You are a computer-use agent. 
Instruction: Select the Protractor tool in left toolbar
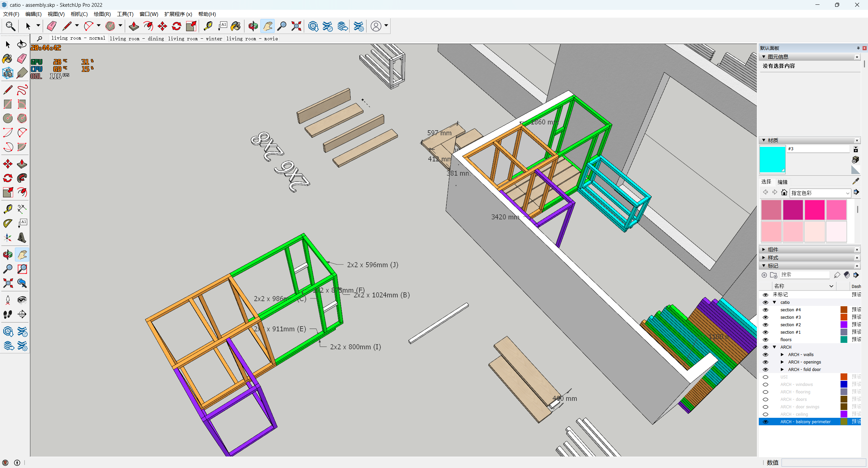click(x=8, y=223)
